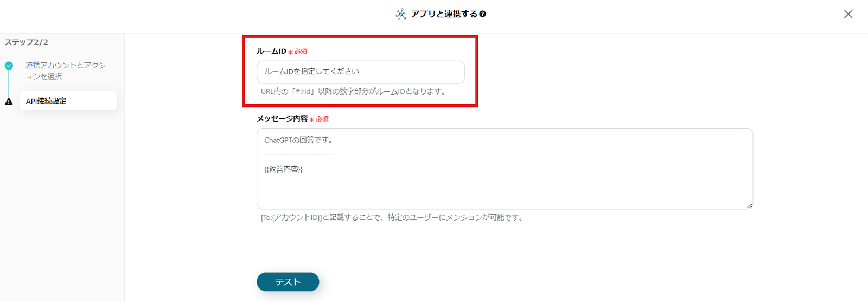This screenshot has height=302, width=868.
Task: Click into the メッセージ内容 text area
Action: (x=505, y=169)
